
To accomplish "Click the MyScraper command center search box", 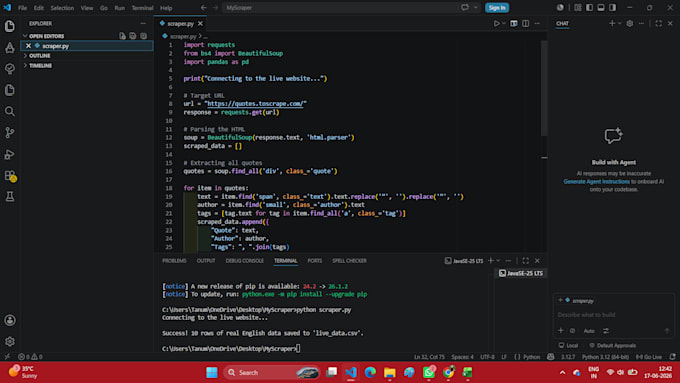I will point(340,7).
